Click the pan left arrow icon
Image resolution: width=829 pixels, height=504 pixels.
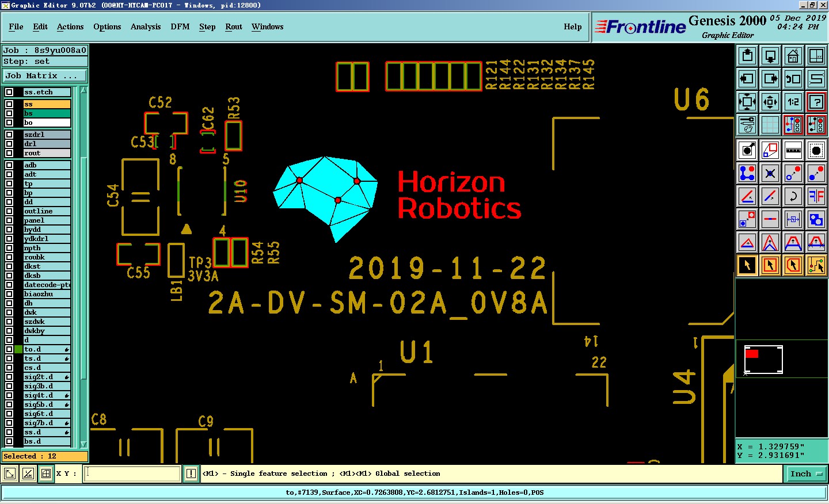pos(747,79)
